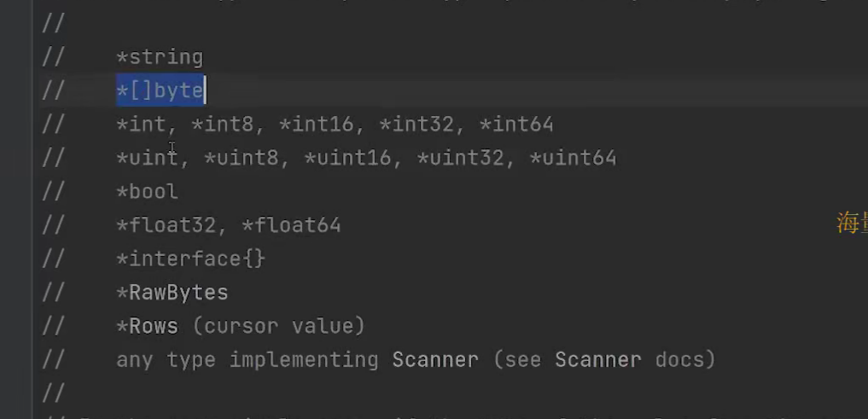The height and width of the screenshot is (419, 868).
Task: Click the *bool comment line
Action: [148, 191]
